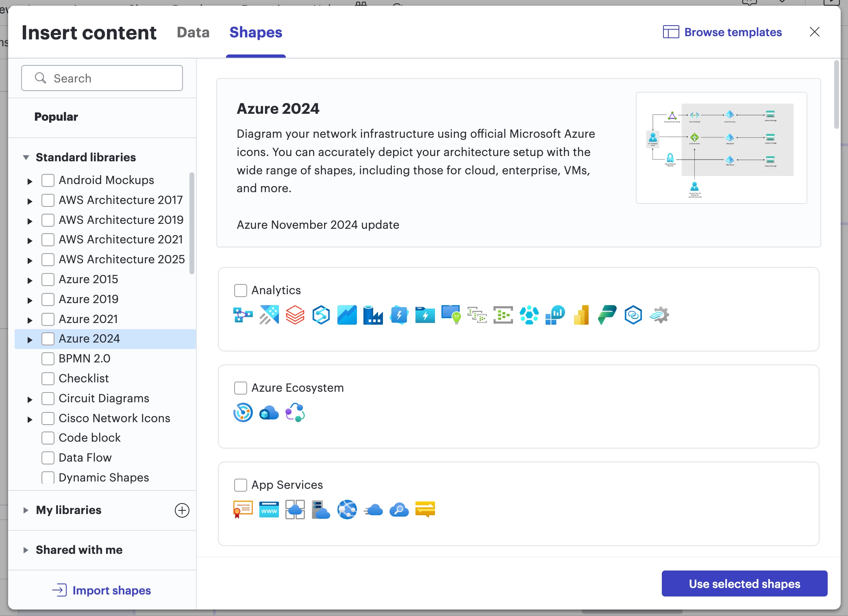Image resolution: width=848 pixels, height=616 pixels.
Task: Click the shapes Search field
Action: 102,78
